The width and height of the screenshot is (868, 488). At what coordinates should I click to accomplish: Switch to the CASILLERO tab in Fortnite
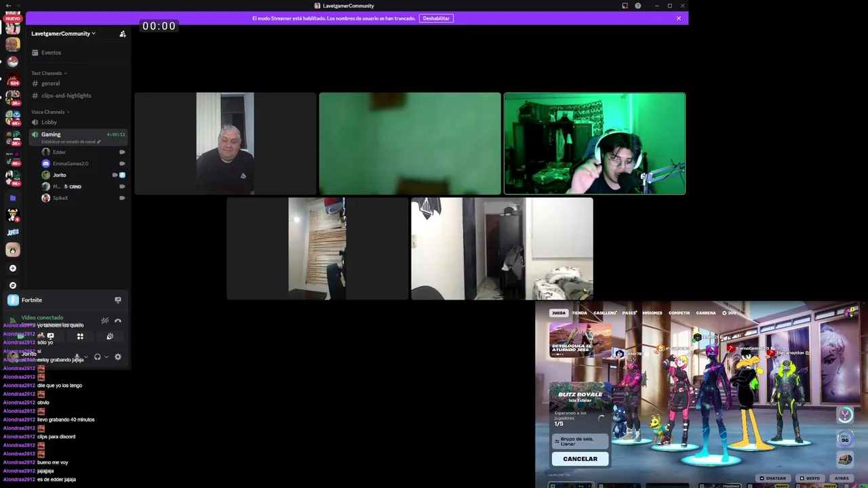(604, 313)
